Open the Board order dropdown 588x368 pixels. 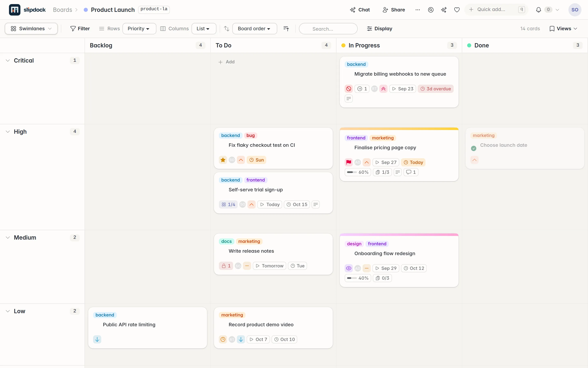tap(254, 29)
